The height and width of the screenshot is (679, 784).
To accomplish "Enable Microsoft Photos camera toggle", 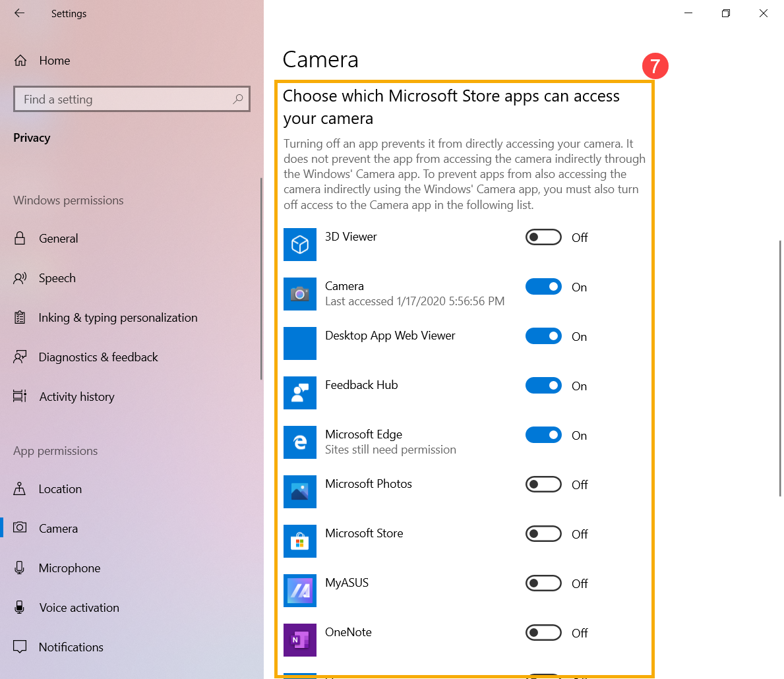I will [x=543, y=484].
